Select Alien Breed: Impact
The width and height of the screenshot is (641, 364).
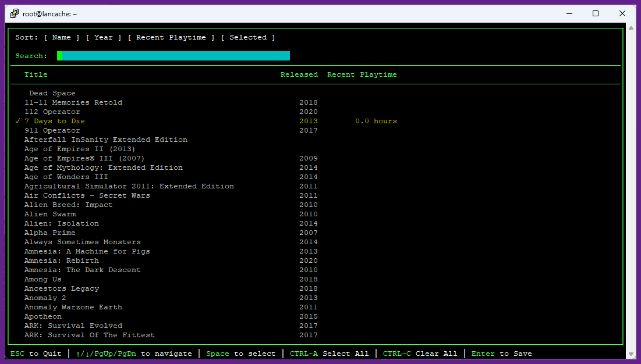coord(68,205)
